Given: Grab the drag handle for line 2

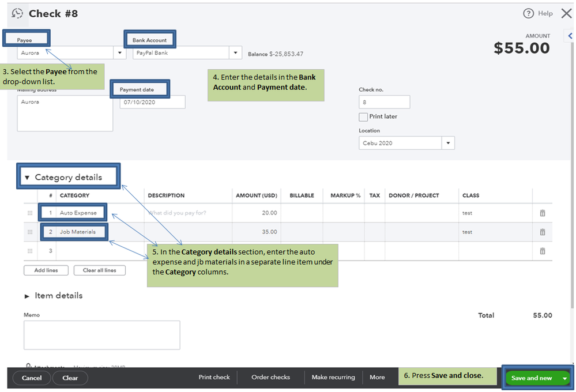Looking at the screenshot, I should (30, 232).
